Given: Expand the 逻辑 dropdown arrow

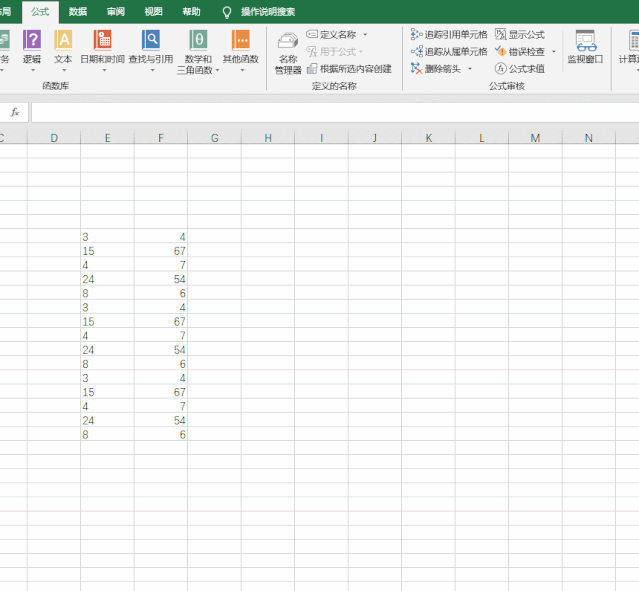Looking at the screenshot, I should tap(32, 71).
